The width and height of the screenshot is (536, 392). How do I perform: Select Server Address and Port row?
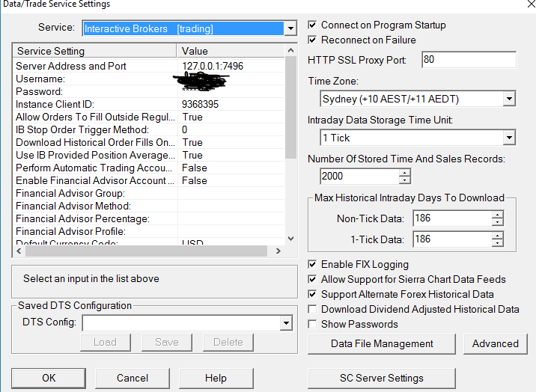click(149, 66)
